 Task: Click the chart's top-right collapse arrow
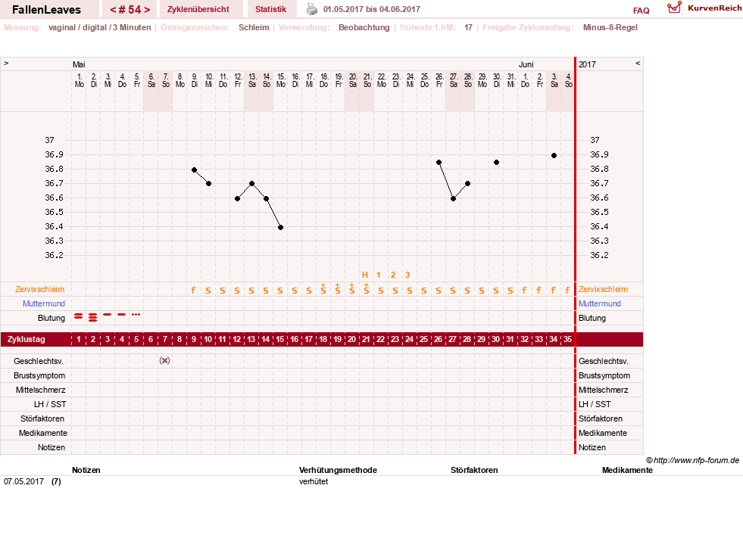(638, 63)
